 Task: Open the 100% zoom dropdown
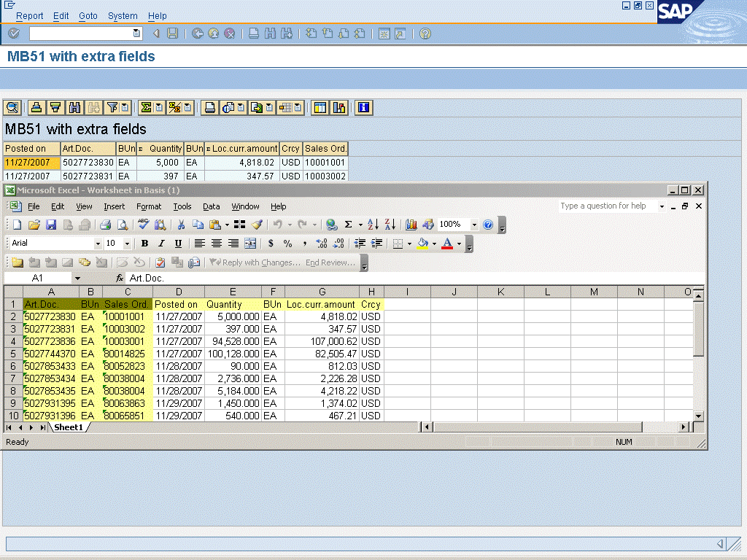[474, 225]
